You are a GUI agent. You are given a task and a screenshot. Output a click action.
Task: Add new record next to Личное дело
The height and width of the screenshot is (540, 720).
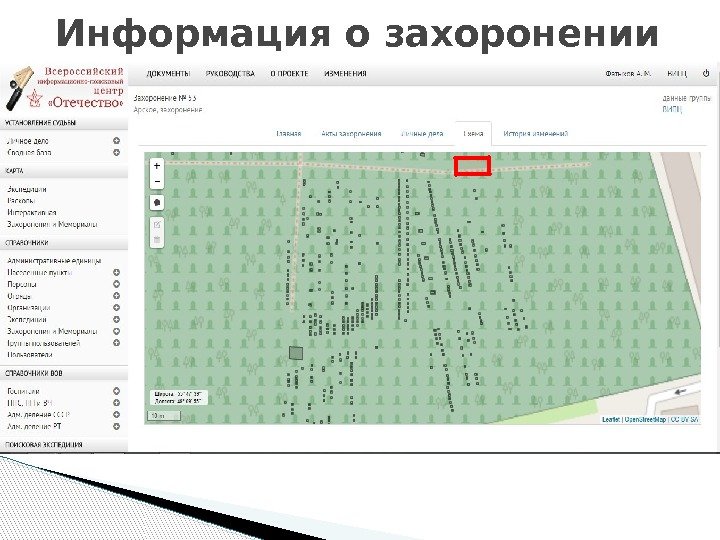point(116,141)
